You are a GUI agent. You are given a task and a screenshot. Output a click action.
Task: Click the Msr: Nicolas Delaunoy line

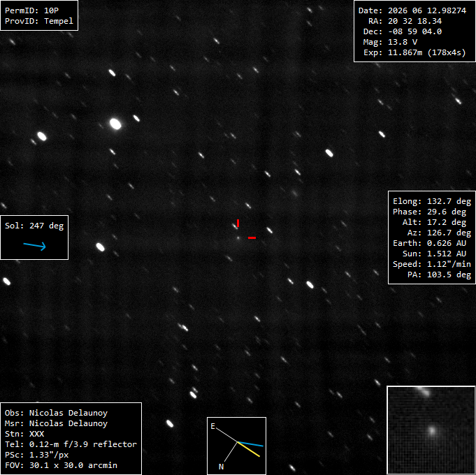pos(56,423)
